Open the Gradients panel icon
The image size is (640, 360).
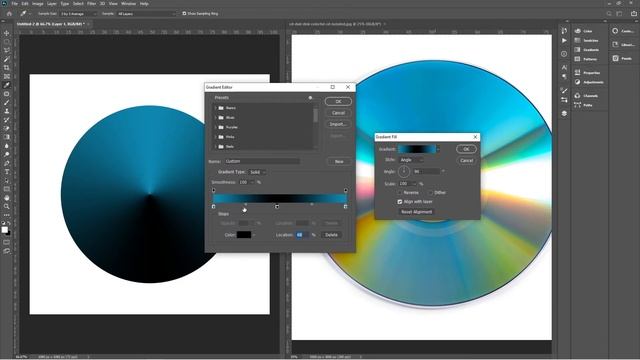point(578,50)
